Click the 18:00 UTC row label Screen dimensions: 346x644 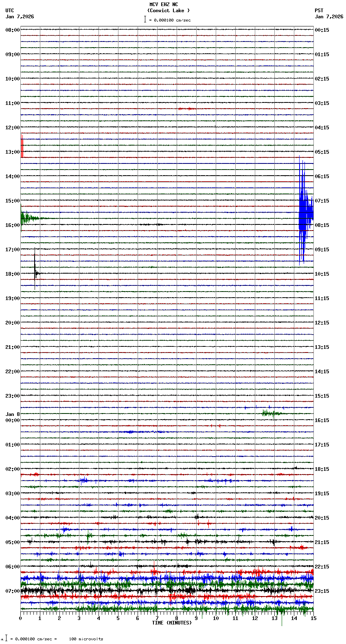[x=13, y=274]
